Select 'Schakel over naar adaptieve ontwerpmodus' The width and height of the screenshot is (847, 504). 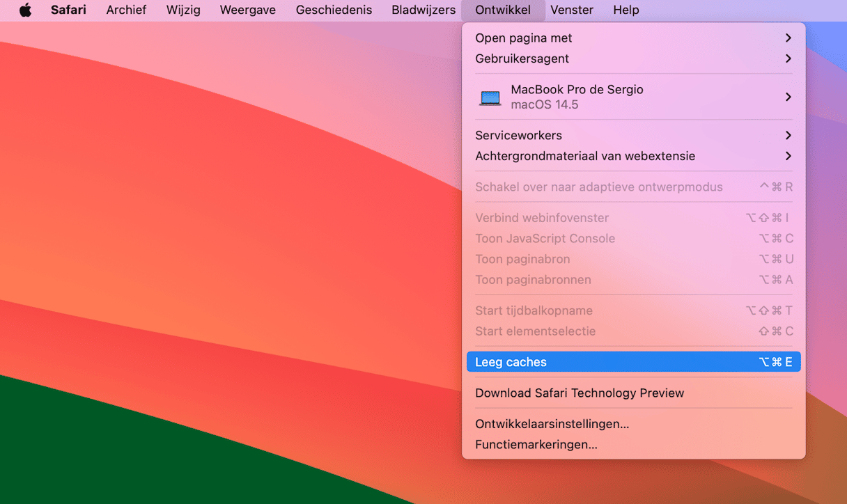[634, 187]
